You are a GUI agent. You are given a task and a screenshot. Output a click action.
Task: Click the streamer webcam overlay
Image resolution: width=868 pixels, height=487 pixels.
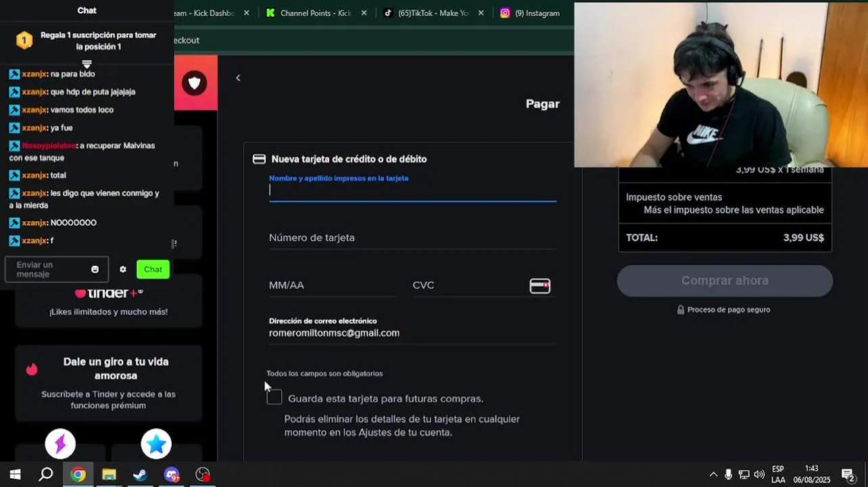[x=721, y=85]
